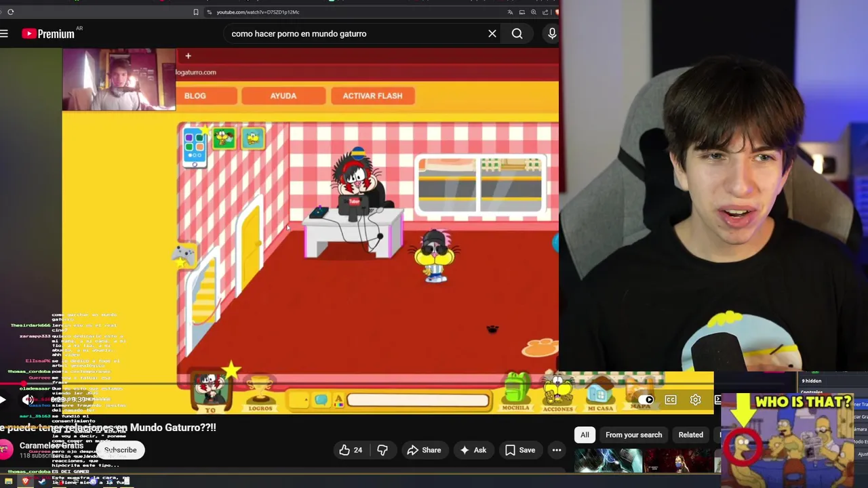Go to YouTube Premium home logo
The width and height of the screenshot is (868, 488).
click(x=47, y=33)
